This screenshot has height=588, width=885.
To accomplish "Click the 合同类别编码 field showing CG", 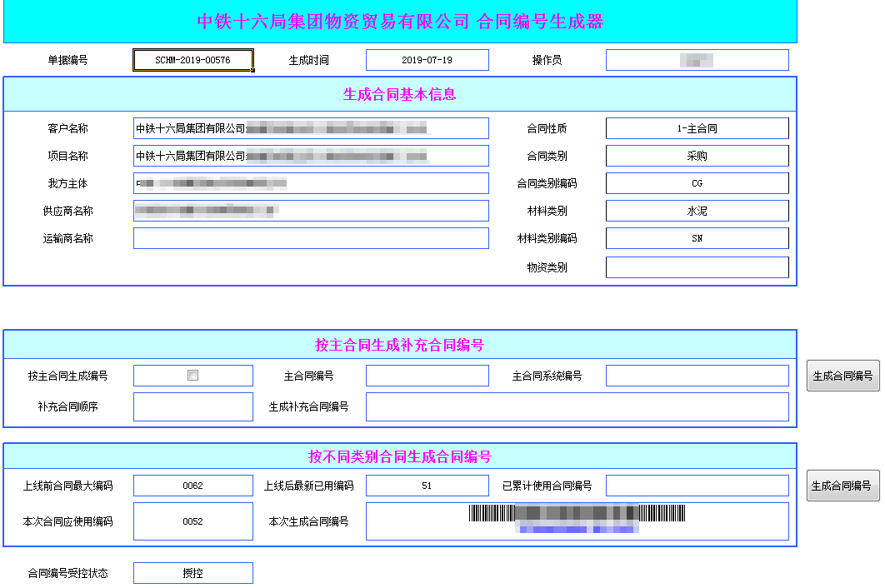I will [x=697, y=183].
